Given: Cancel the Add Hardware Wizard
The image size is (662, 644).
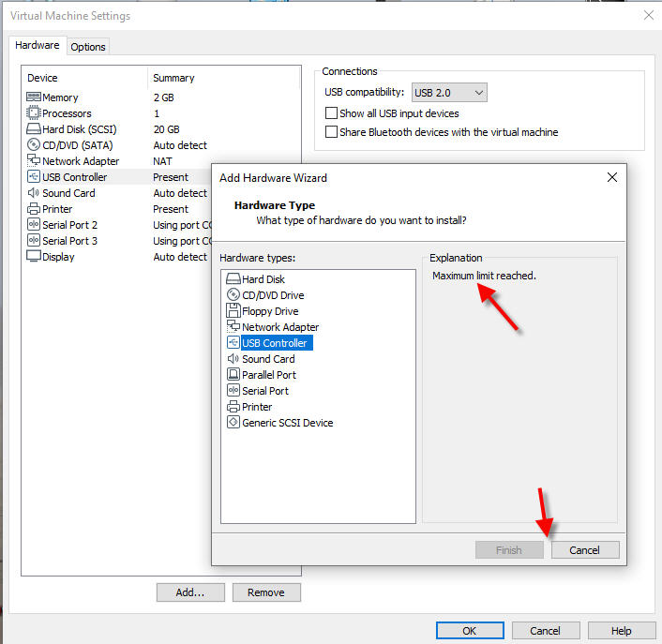Looking at the screenshot, I should point(584,550).
